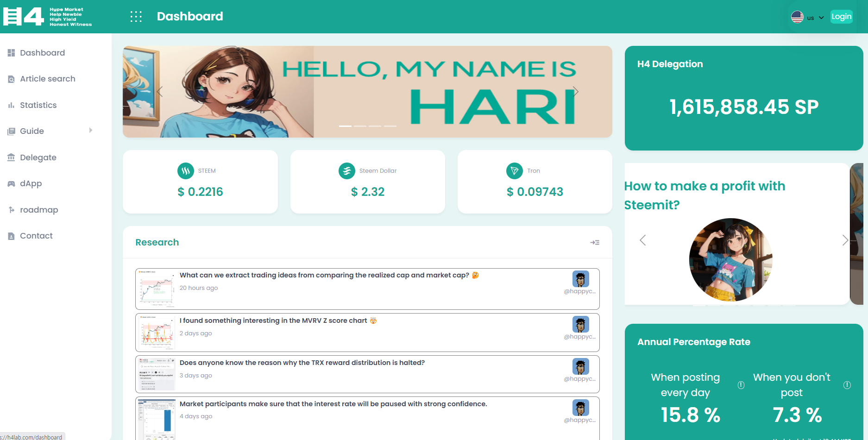Click the 'Annual Percentage Rate' card title
The width and height of the screenshot is (868, 440).
click(694, 342)
